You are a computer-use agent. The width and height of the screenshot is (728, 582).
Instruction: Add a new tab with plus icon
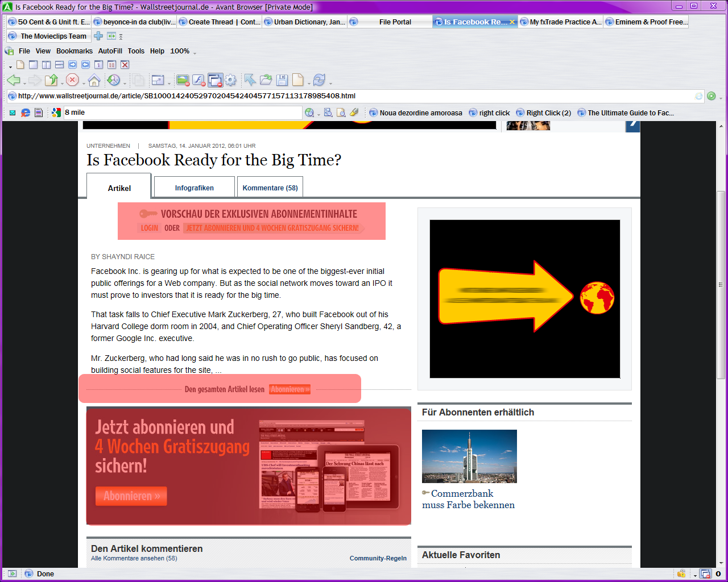[x=98, y=36]
